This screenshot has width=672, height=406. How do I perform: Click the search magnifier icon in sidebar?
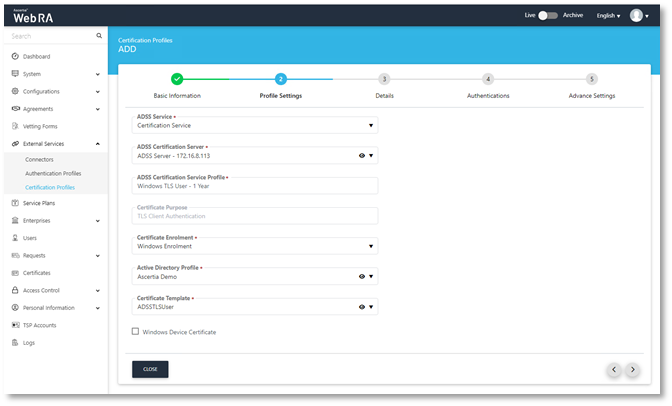pyautogui.click(x=99, y=36)
